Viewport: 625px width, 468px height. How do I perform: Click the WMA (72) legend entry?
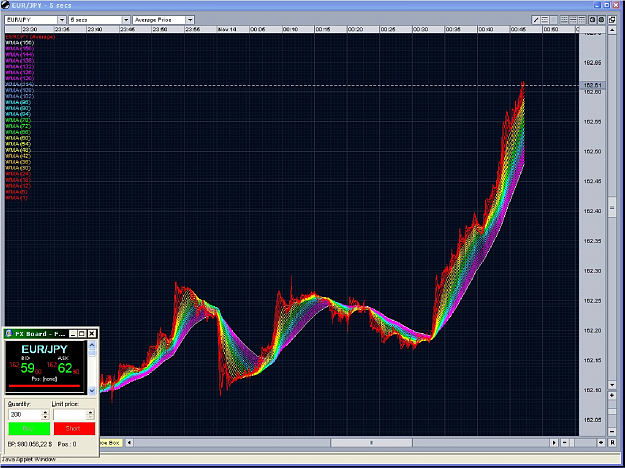pos(18,126)
